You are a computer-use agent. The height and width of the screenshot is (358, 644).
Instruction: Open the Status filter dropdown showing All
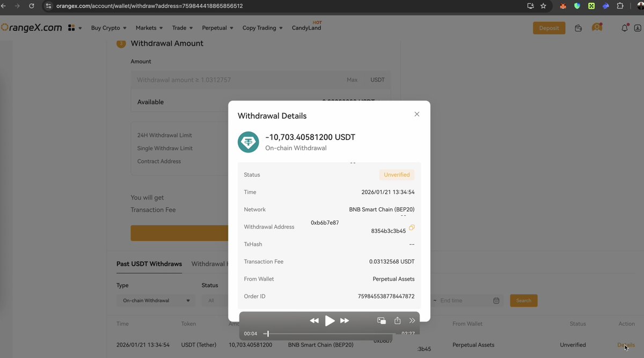tap(215, 301)
